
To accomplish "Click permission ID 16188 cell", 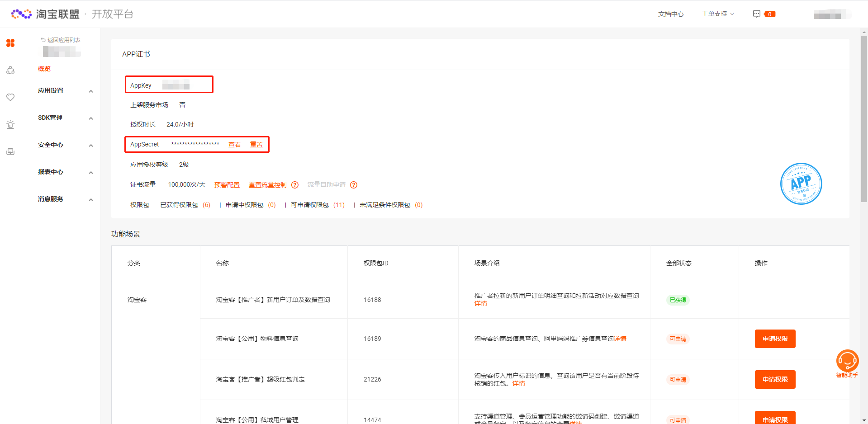I will click(x=372, y=300).
